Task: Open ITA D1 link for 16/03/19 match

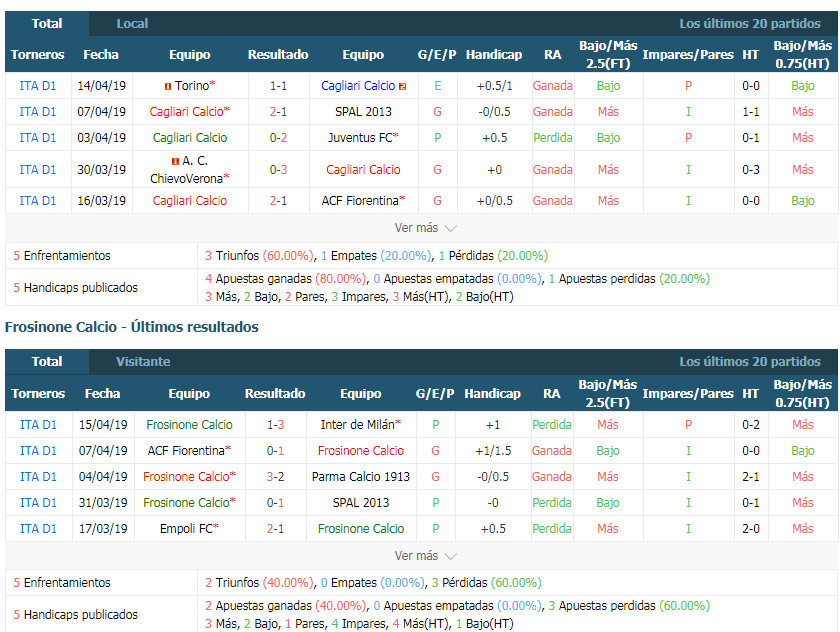Action: coord(38,201)
